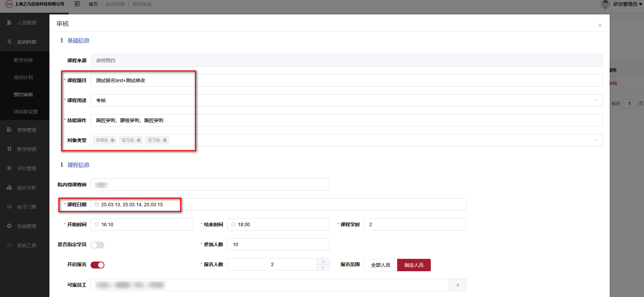The height and width of the screenshot is (297, 644).
Task: Remove the 实习生 tag
Action: coord(139,140)
